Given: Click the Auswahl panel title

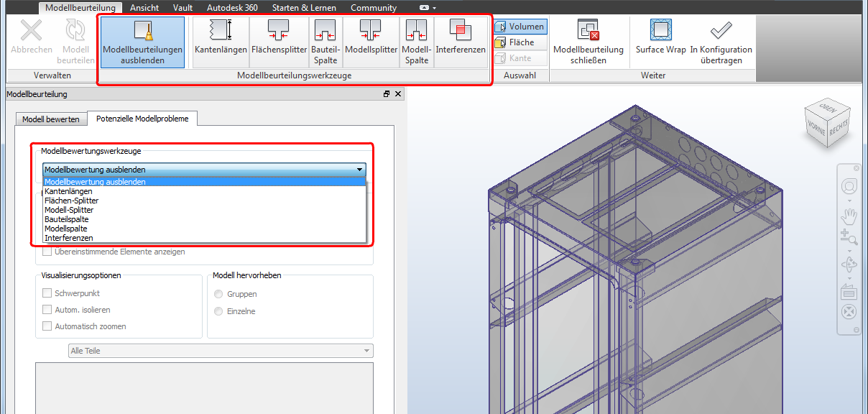Looking at the screenshot, I should tap(520, 75).
